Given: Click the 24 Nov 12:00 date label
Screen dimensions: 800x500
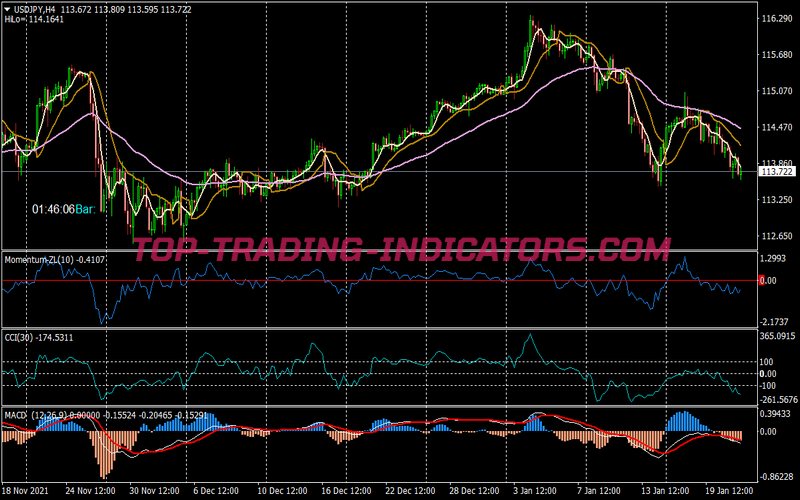Looking at the screenshot, I should (92, 491).
